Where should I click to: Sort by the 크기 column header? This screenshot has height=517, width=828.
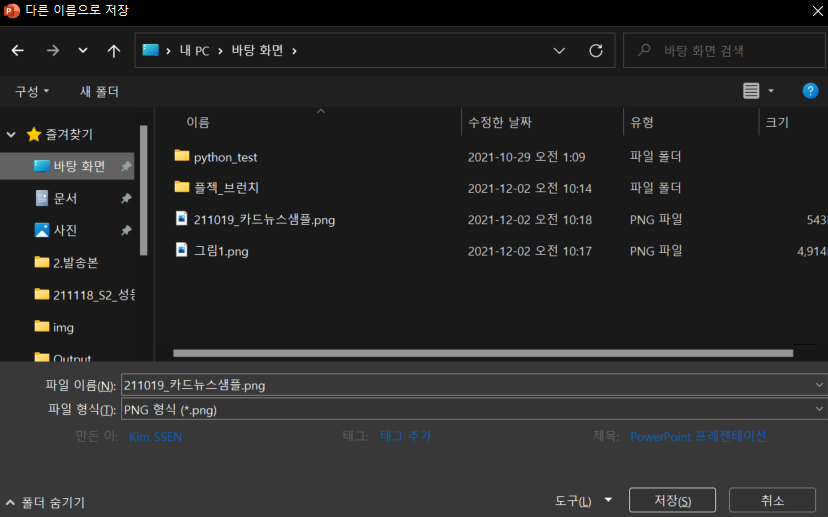click(777, 122)
